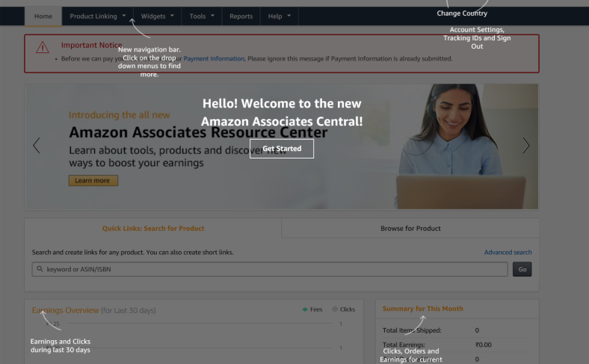
Task: Click the previous slide arrow on banner
Action: pos(37,146)
